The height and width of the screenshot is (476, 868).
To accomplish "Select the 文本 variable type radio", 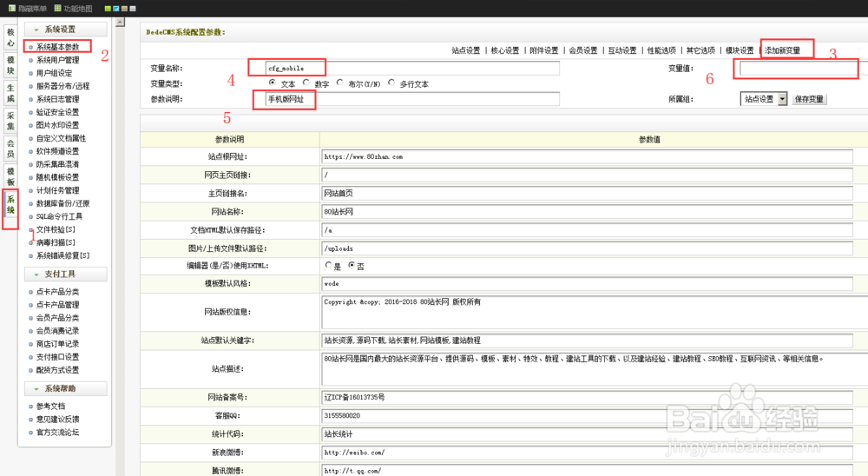I will [273, 83].
